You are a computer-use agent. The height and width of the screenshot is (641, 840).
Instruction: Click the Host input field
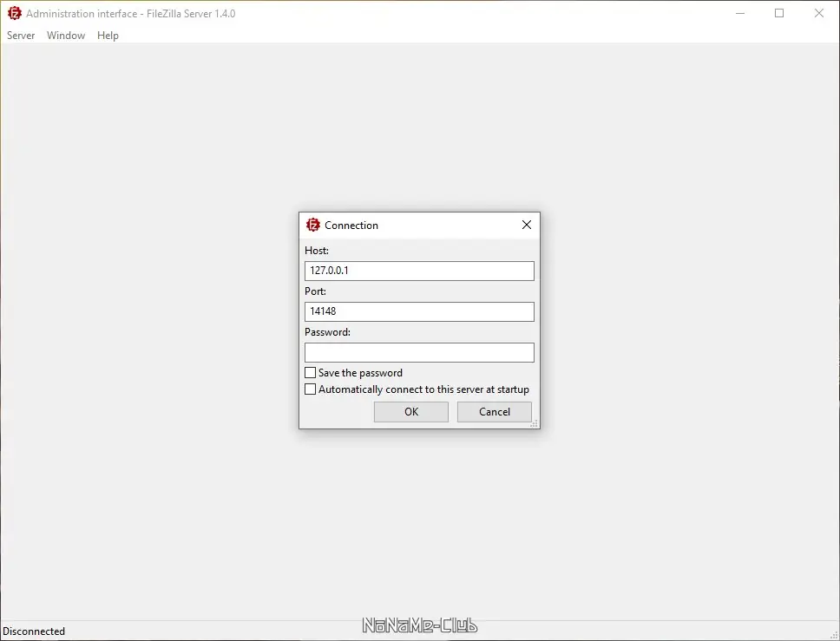(419, 271)
